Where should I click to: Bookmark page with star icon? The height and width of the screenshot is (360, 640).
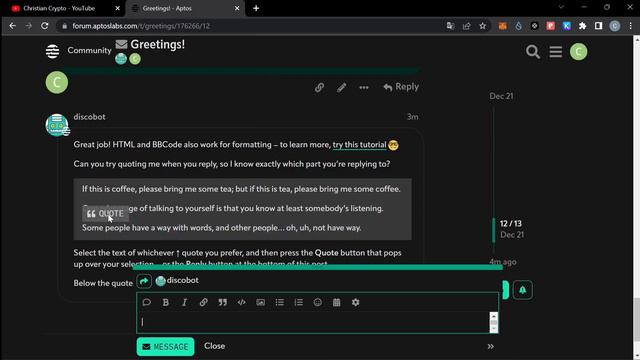(482, 26)
